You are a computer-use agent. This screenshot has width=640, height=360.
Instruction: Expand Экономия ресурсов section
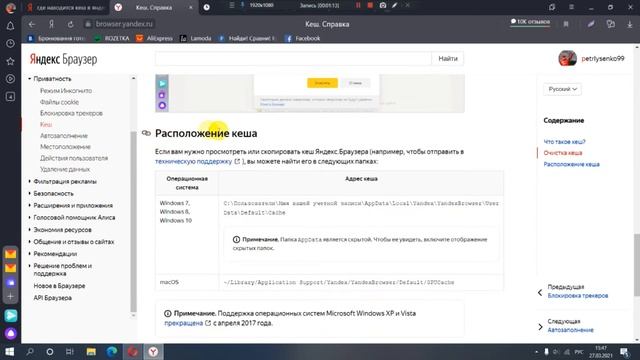pos(29,230)
